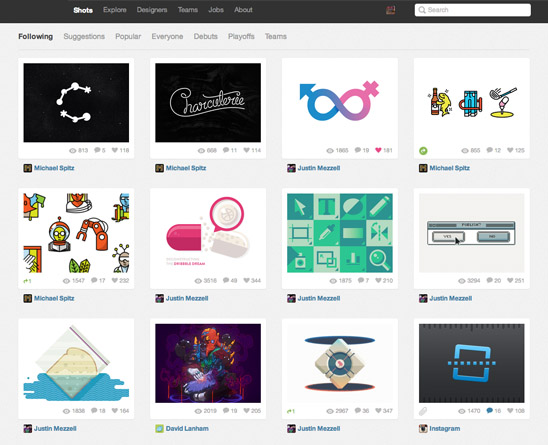Image resolution: width=548 pixels, height=445 pixels.
Task: Click the views eye icon on Charcuterie shot
Action: click(x=201, y=151)
